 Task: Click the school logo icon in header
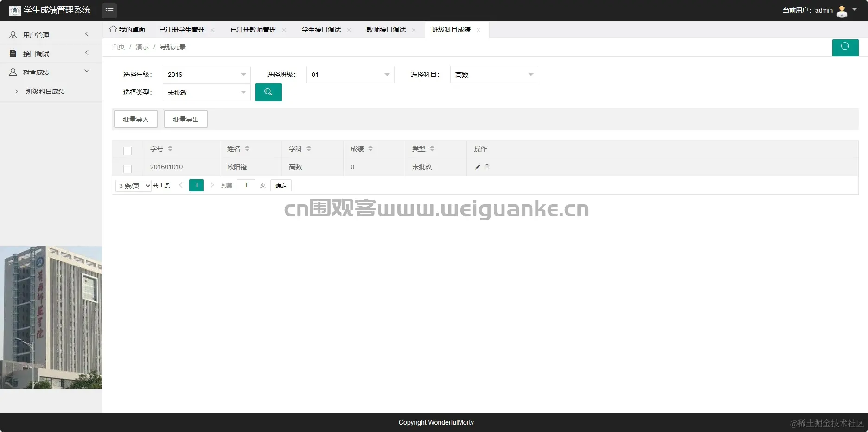click(15, 10)
